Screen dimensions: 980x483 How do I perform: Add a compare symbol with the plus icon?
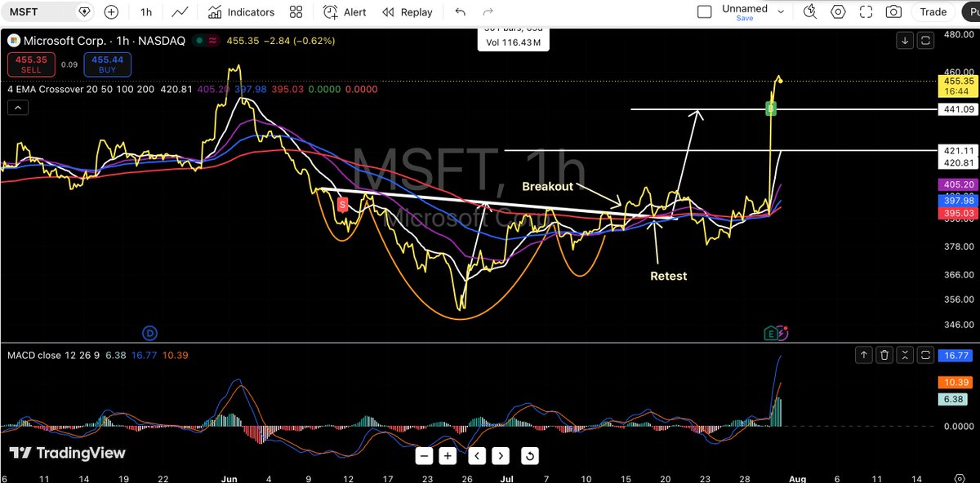pyautogui.click(x=111, y=12)
